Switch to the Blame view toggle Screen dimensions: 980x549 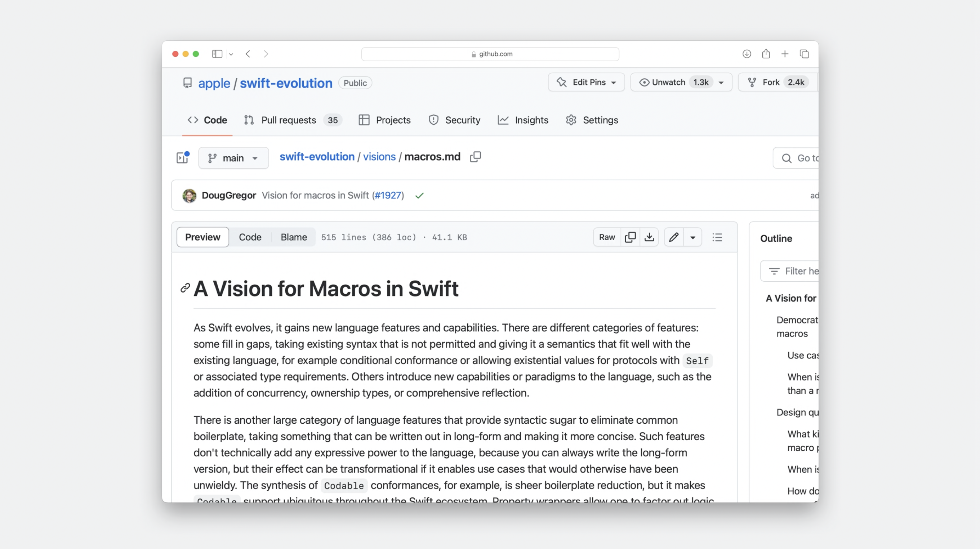pos(294,237)
